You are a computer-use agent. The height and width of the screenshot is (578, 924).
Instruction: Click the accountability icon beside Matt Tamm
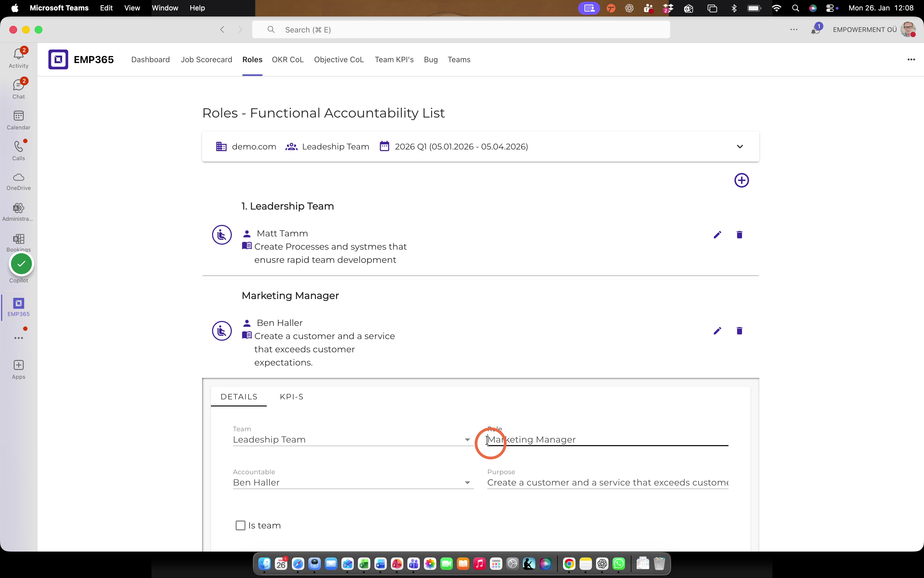(222, 235)
